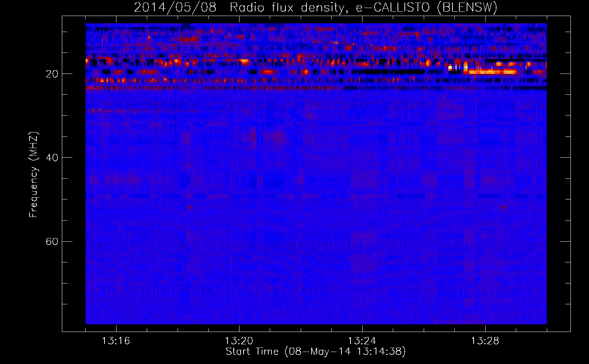Click the 60 frequency tick label
The width and height of the screenshot is (589, 364).
point(52,242)
